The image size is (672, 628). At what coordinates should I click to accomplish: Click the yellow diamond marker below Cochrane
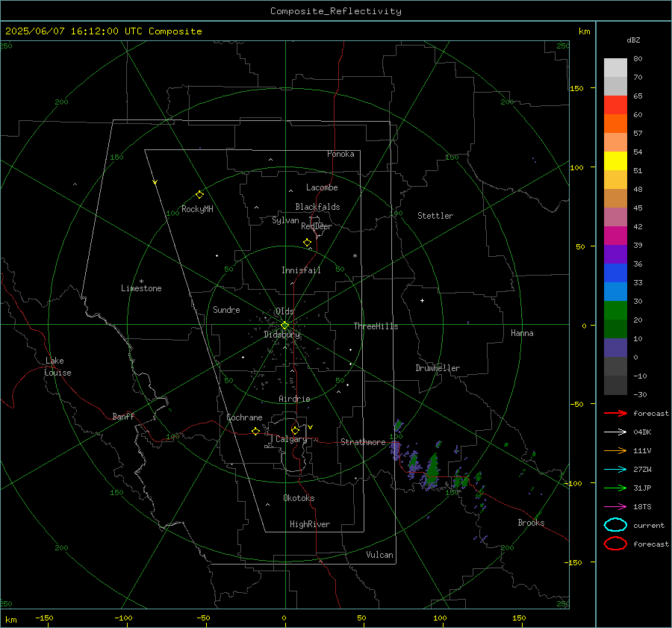pos(255,432)
